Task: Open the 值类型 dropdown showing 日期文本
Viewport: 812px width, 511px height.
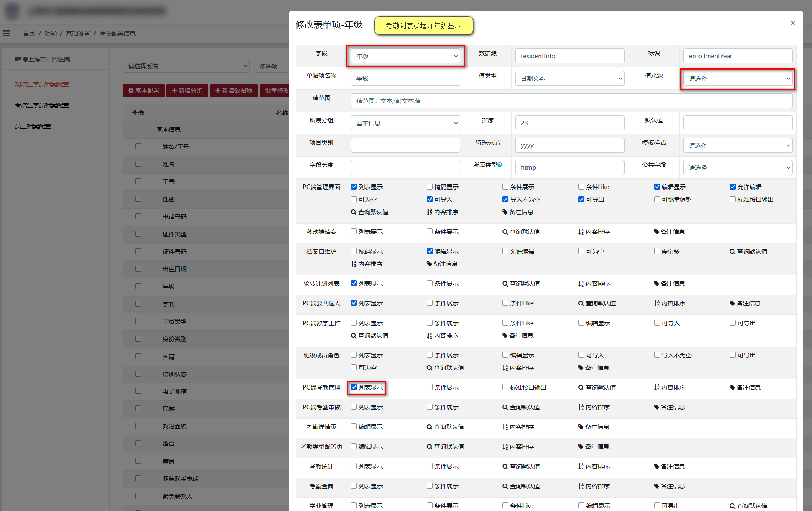Action: pyautogui.click(x=570, y=79)
